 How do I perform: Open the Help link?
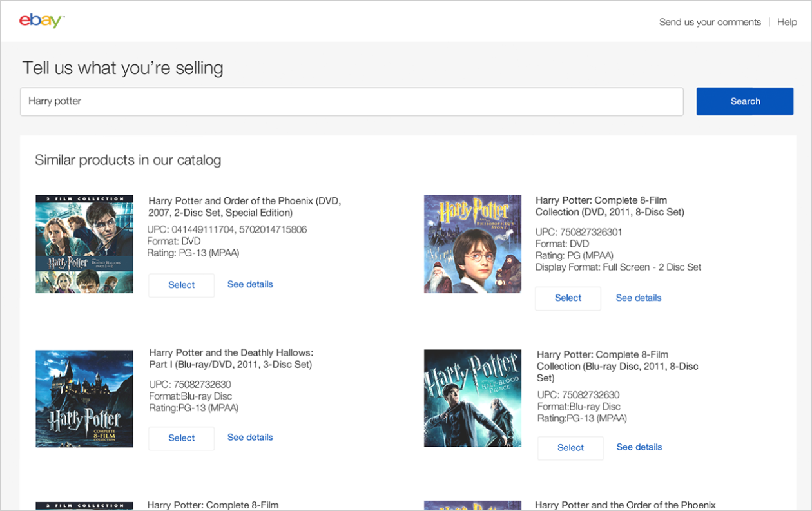point(787,22)
